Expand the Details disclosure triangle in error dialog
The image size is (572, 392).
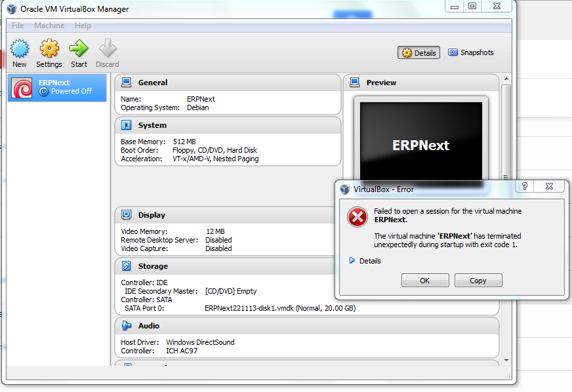coord(352,260)
